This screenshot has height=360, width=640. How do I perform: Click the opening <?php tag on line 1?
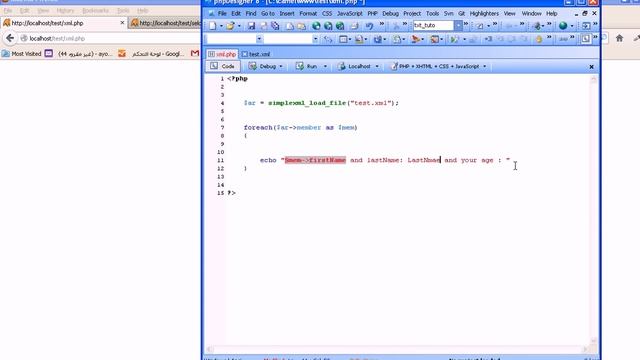point(238,78)
